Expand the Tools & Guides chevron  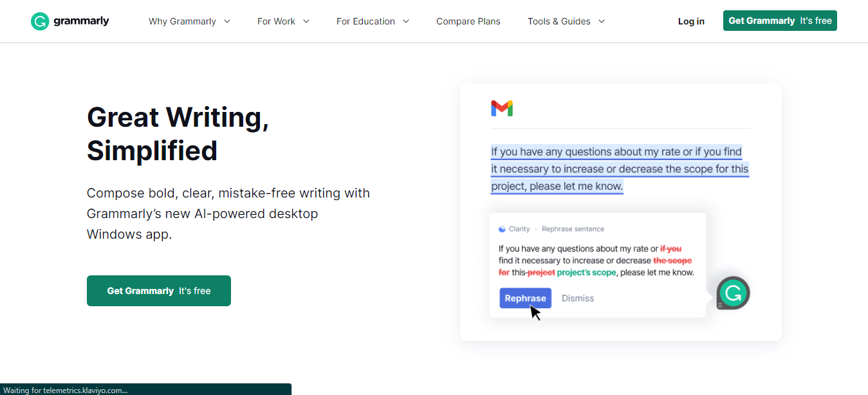pos(602,21)
